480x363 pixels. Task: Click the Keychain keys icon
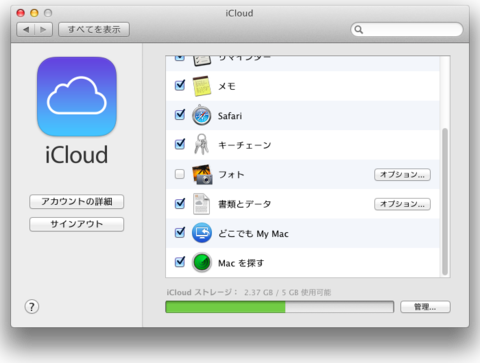(202, 144)
